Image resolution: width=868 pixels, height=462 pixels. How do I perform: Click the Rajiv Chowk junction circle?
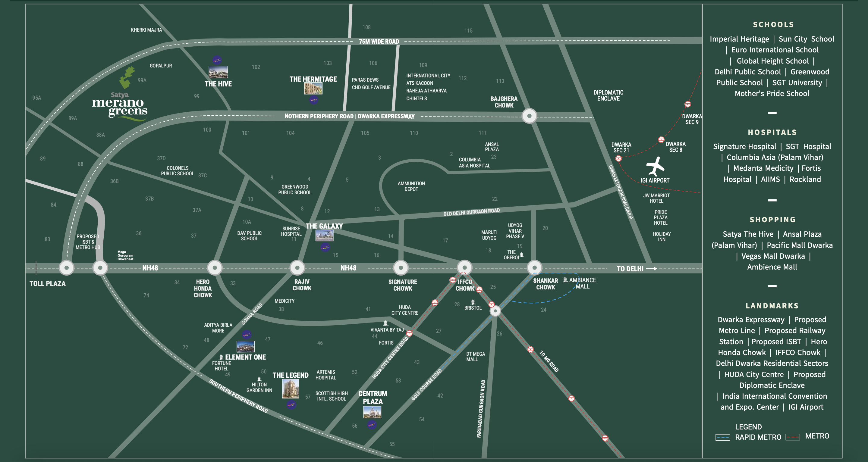click(x=297, y=268)
